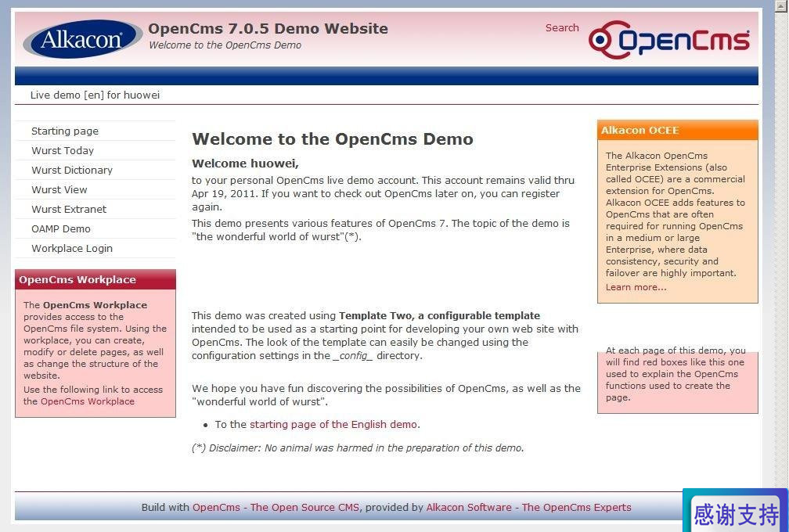Click the Alkacon oval logo
Screen dimensions: 789x532
coord(82,38)
